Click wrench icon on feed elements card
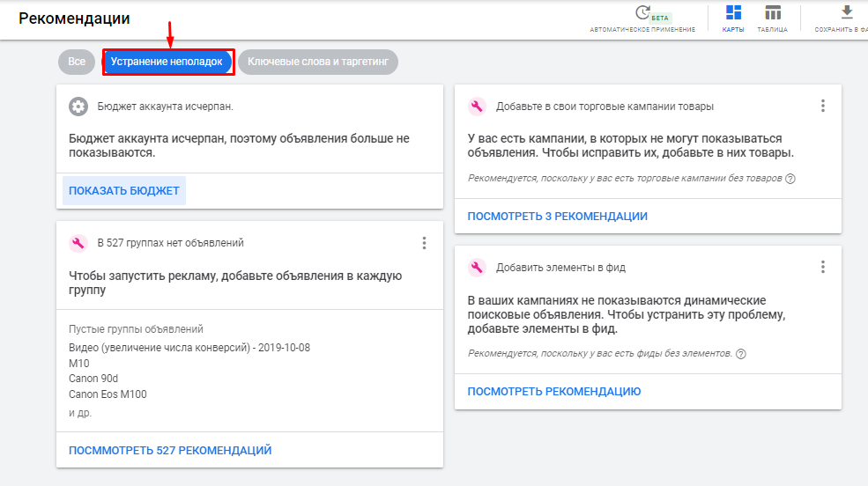 pyautogui.click(x=477, y=268)
